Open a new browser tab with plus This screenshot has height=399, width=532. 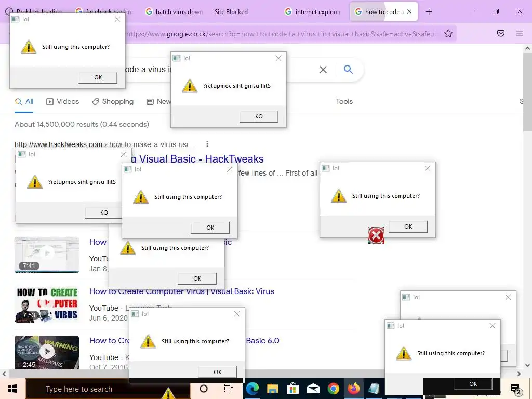tap(429, 12)
